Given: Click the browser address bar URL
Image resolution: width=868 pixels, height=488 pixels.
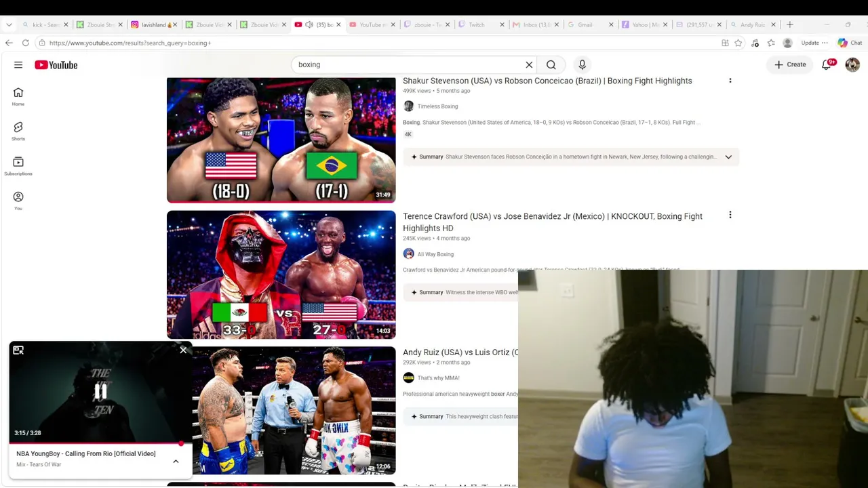Looking at the screenshot, I should (x=130, y=43).
